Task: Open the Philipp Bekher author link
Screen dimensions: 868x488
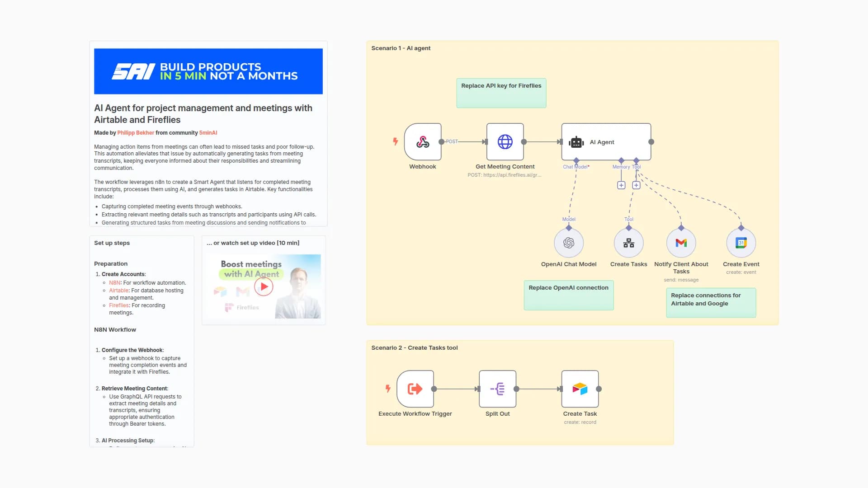Action: (136, 133)
